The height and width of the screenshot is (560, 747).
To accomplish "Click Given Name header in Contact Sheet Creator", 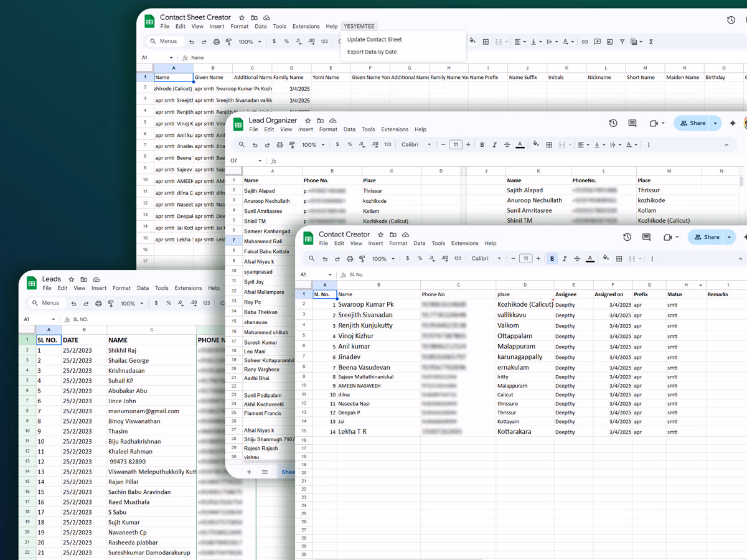I will [x=212, y=78].
